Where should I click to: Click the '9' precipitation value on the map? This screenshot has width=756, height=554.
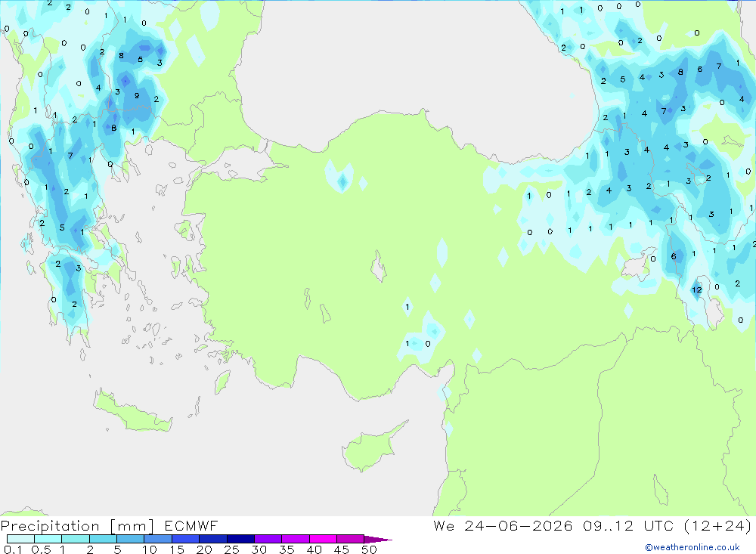[x=137, y=95]
